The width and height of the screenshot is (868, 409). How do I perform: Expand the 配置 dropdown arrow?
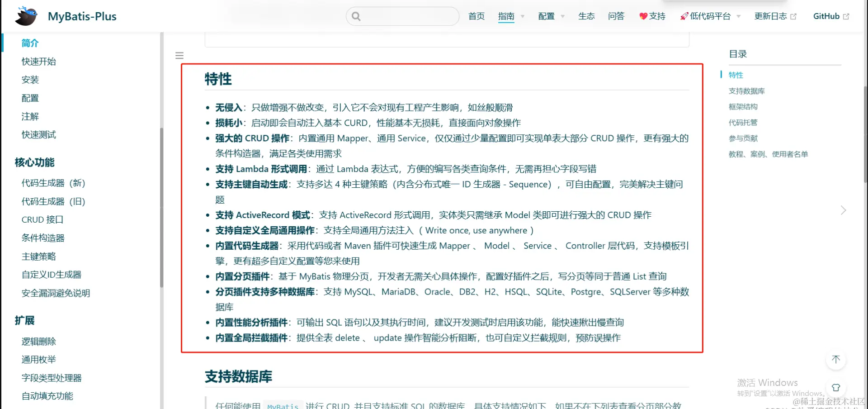pyautogui.click(x=563, y=16)
